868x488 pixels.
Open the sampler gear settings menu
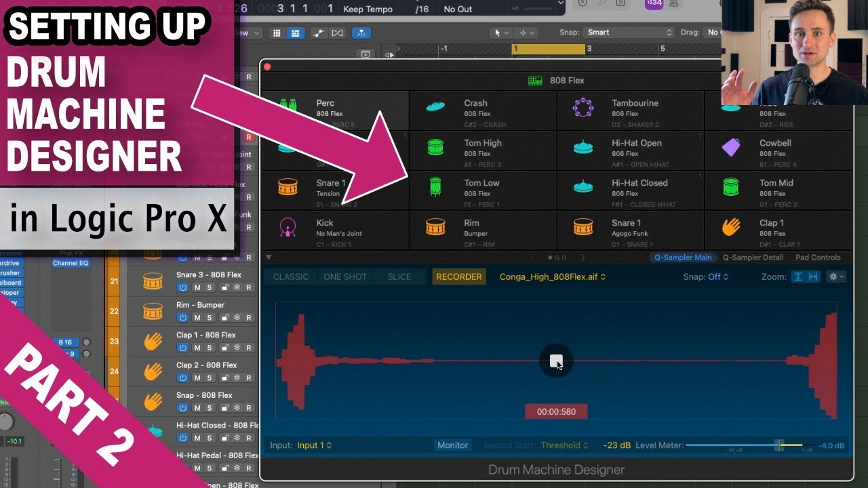point(835,277)
